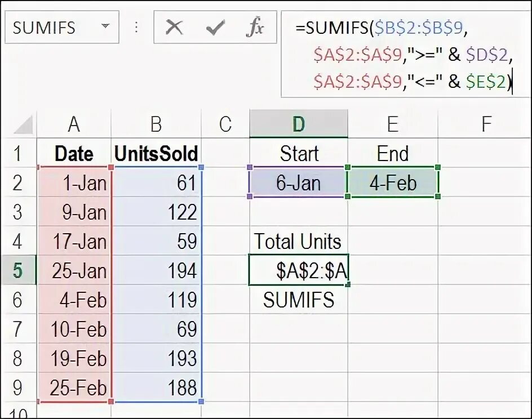This screenshot has width=532, height=419.
Task: Cancel the formula entry with X icon
Action: pos(175,27)
